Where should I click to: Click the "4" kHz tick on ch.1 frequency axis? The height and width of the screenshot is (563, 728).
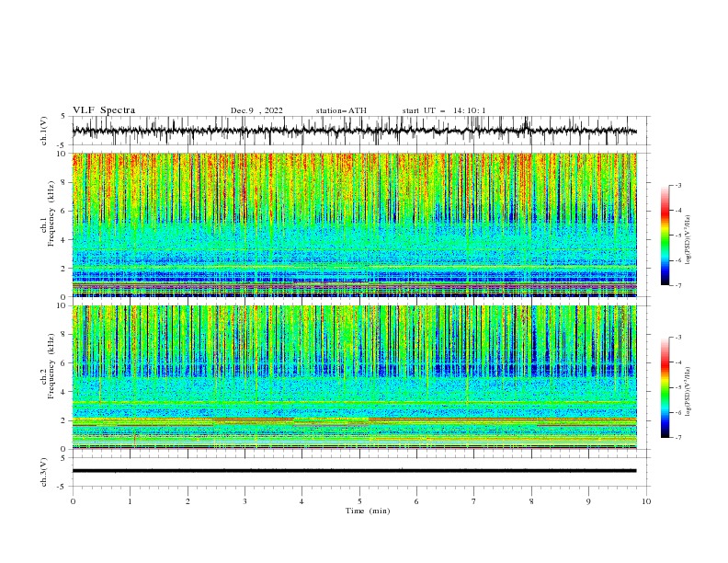[x=63, y=240]
